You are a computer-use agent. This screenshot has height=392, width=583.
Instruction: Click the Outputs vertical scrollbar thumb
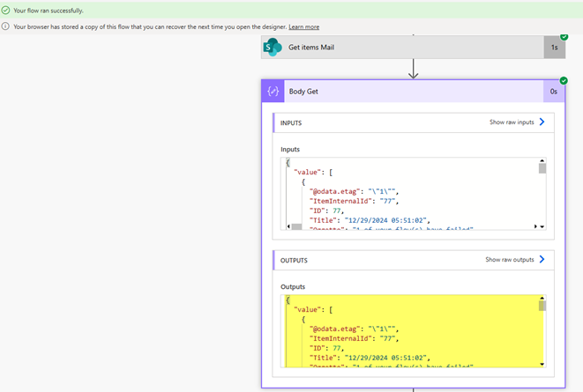[542, 307]
